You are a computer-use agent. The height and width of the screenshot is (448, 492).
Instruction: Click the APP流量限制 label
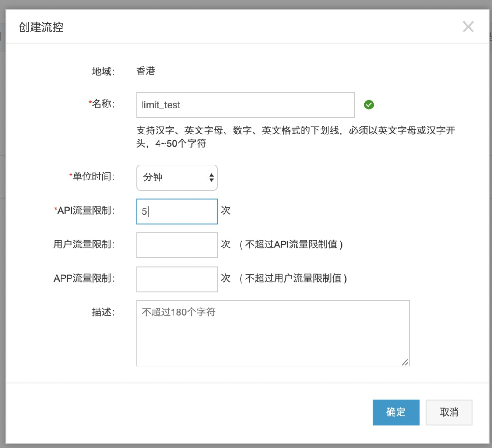84,278
